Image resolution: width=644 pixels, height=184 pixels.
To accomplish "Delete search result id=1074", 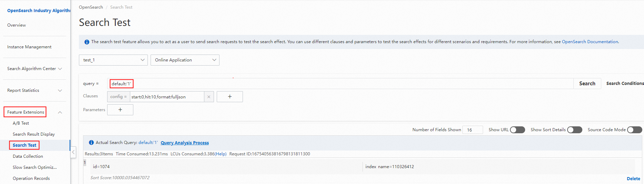I will click(x=633, y=179).
